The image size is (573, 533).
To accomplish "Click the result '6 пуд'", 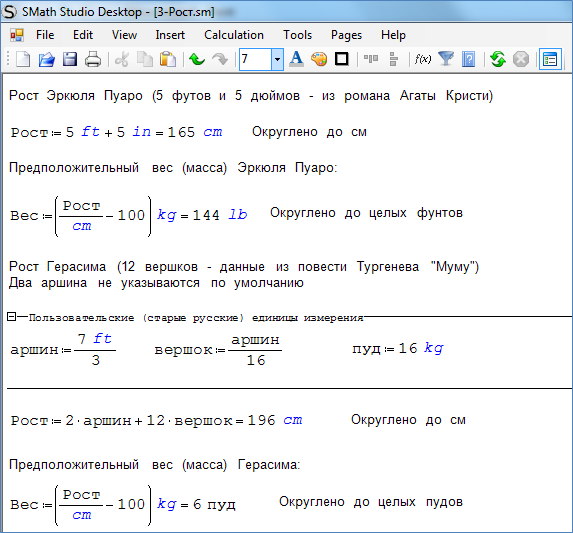I will coord(214,505).
